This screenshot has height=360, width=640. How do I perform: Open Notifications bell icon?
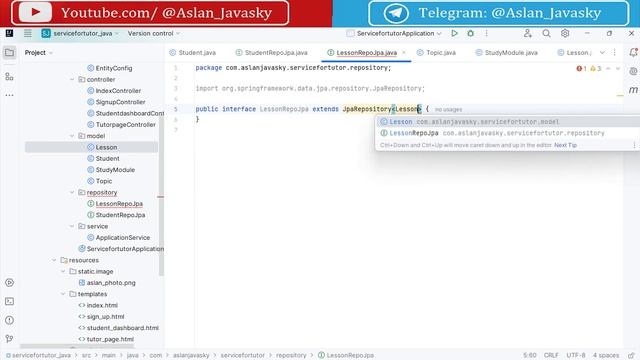pos(633,52)
